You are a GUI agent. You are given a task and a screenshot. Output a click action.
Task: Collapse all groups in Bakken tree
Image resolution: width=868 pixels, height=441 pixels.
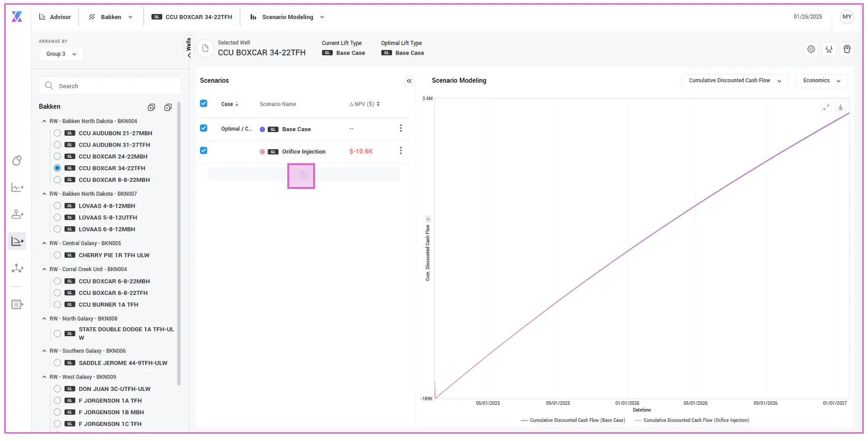pyautogui.click(x=168, y=107)
